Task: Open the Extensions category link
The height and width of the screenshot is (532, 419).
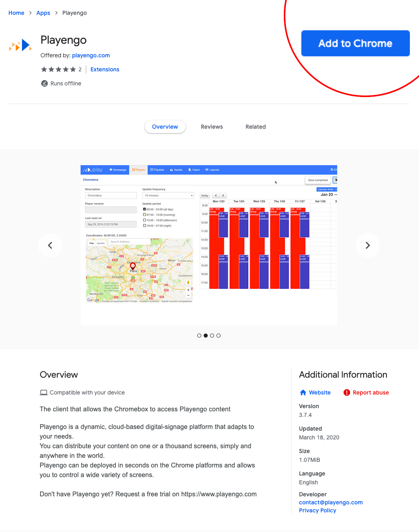Action: click(x=105, y=69)
